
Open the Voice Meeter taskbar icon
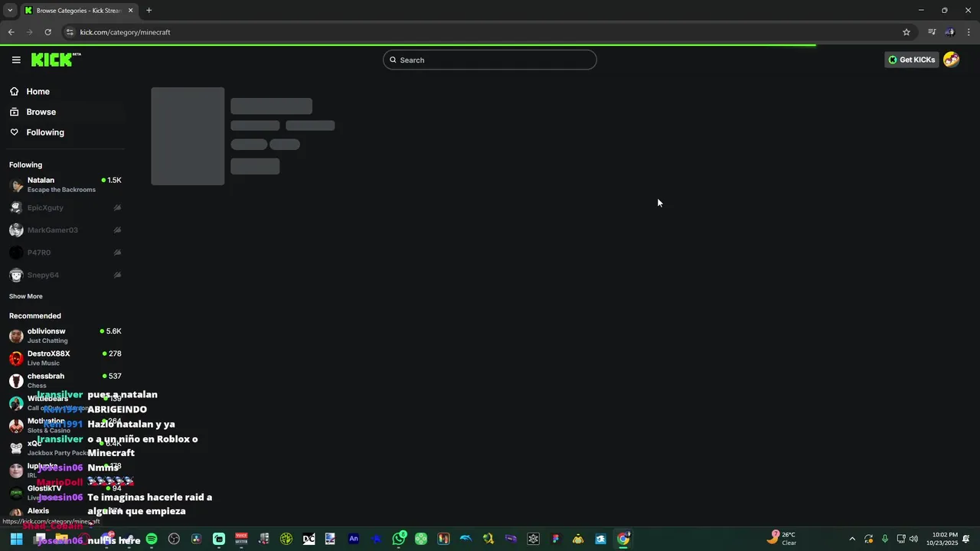[241, 539]
